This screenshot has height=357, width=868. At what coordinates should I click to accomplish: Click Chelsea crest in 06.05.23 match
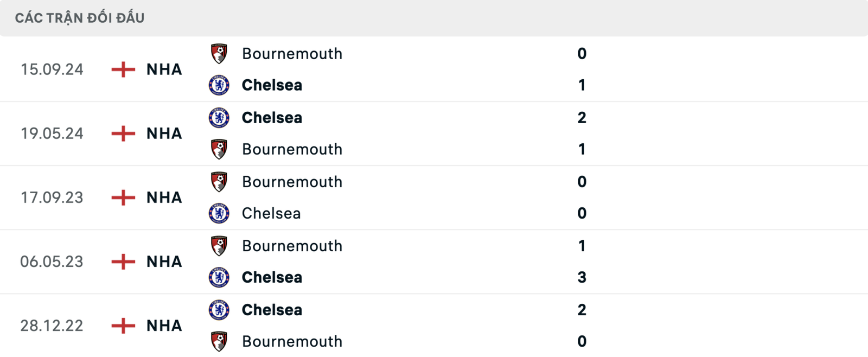[219, 277]
